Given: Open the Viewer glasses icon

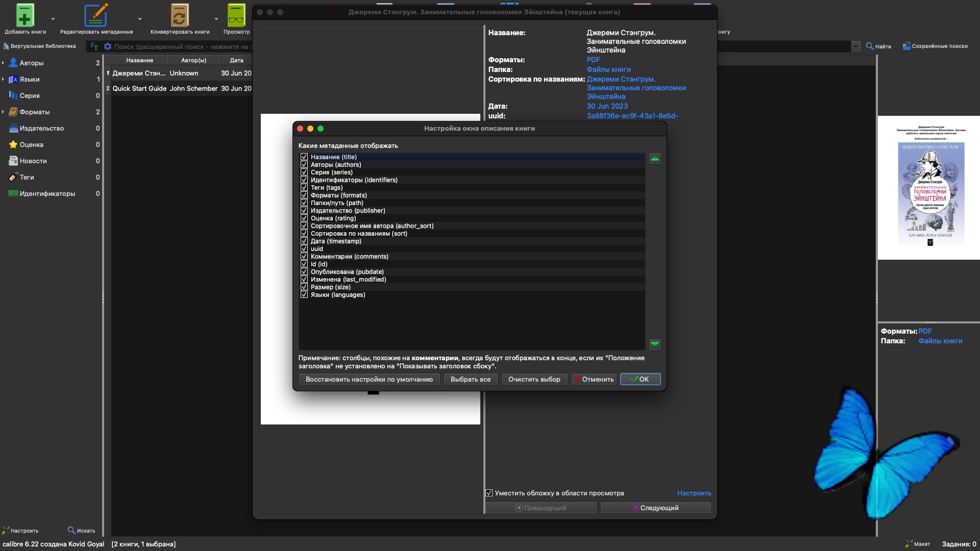Looking at the screenshot, I should 236,15.
